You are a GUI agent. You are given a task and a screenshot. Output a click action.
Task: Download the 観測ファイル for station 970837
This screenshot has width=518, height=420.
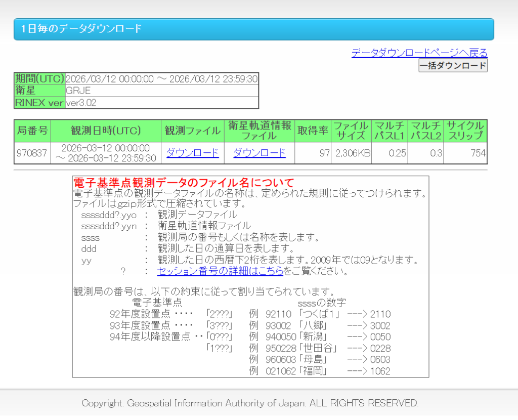[x=192, y=153]
